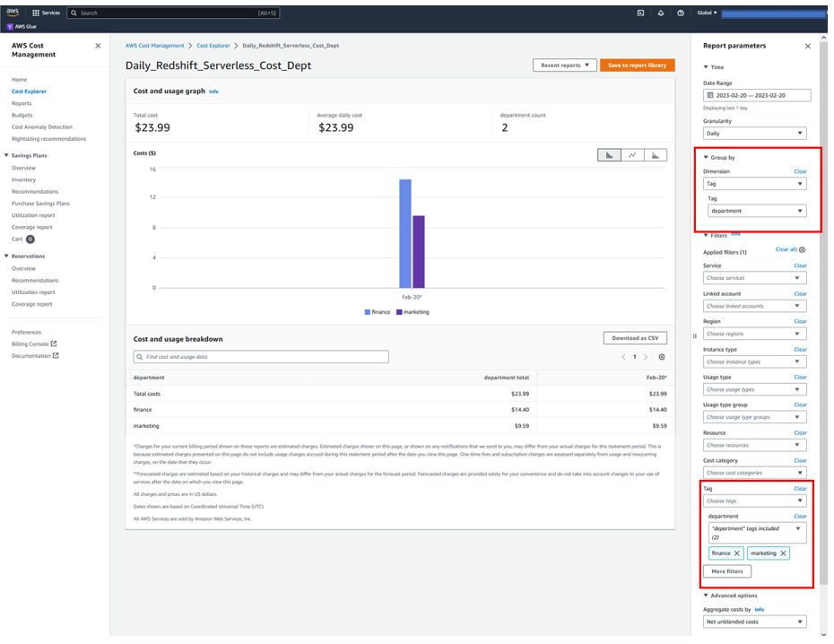Remove the finance tag chip
Screen dimensions: 834x644
pyautogui.click(x=738, y=553)
